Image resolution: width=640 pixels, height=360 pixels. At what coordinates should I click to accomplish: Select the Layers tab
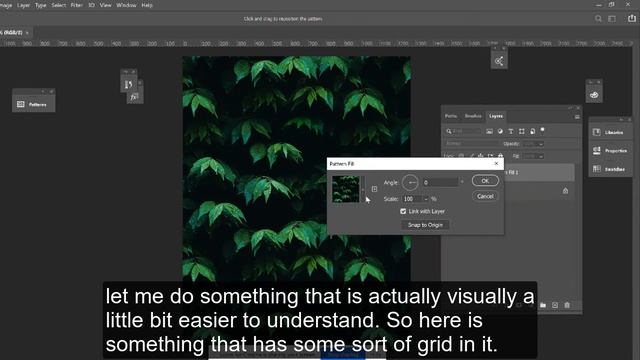(496, 116)
